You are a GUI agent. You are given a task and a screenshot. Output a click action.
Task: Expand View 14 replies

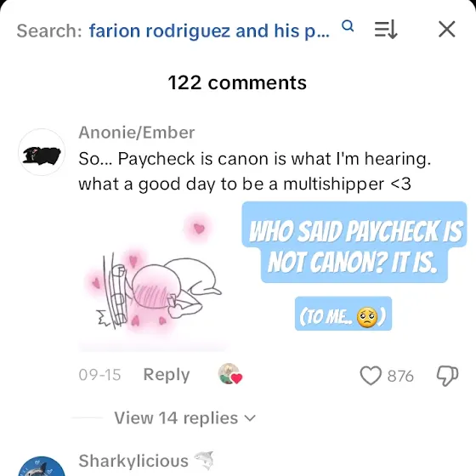coord(185,418)
